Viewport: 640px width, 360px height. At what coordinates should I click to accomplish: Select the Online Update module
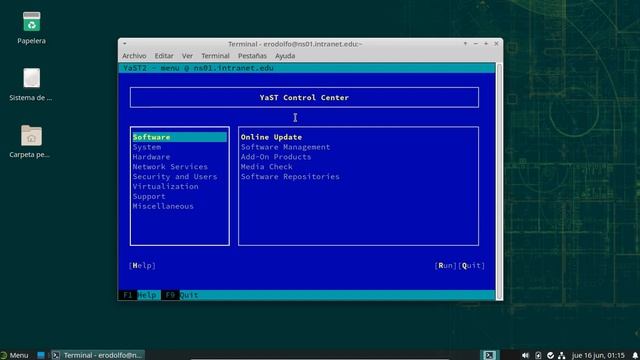click(271, 137)
